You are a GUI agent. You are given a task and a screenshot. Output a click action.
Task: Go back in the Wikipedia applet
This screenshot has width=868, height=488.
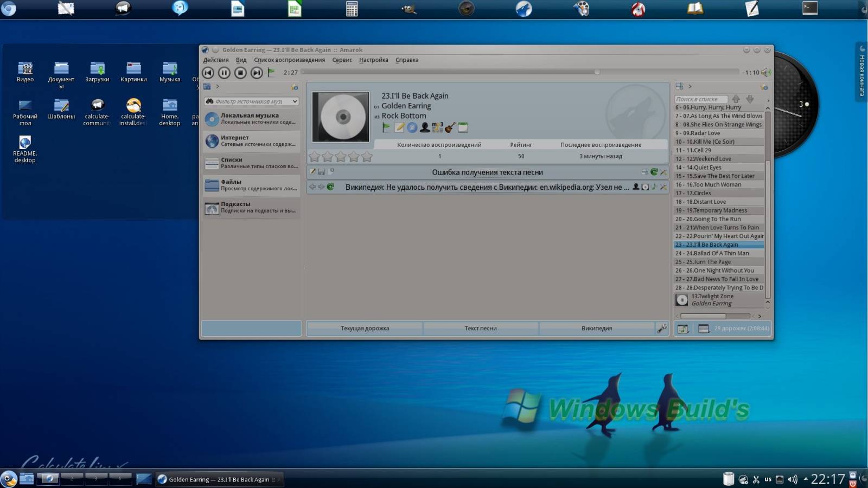click(312, 187)
